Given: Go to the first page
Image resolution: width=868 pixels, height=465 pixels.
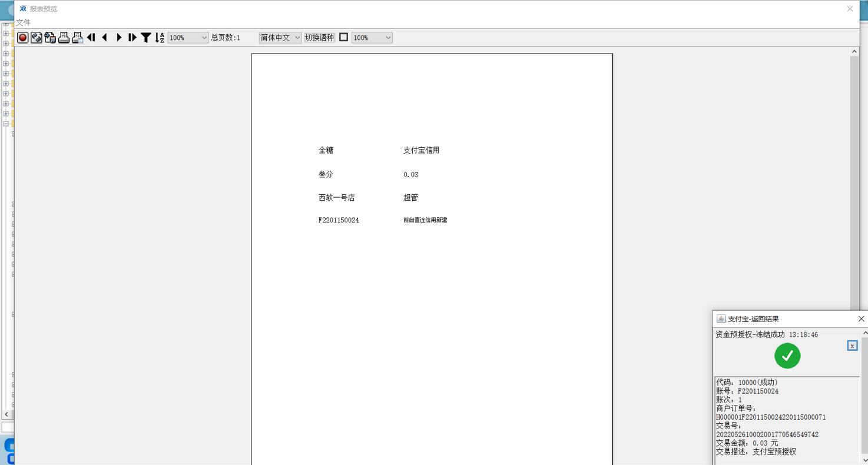Looking at the screenshot, I should [91, 38].
